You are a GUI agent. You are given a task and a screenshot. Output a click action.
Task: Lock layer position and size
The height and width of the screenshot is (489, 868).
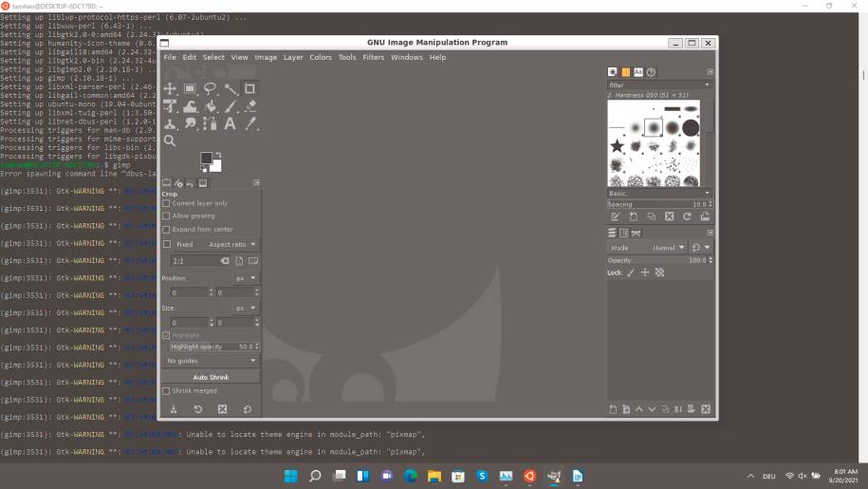645,273
